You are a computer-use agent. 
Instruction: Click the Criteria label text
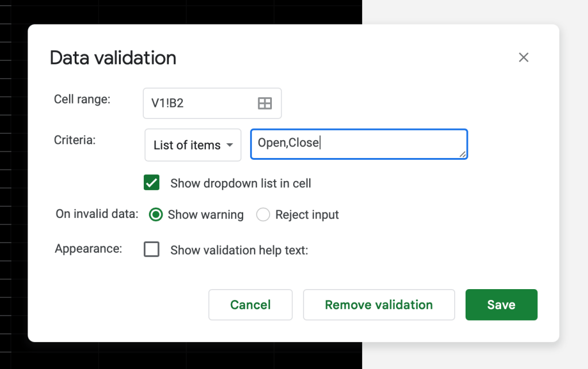point(74,140)
